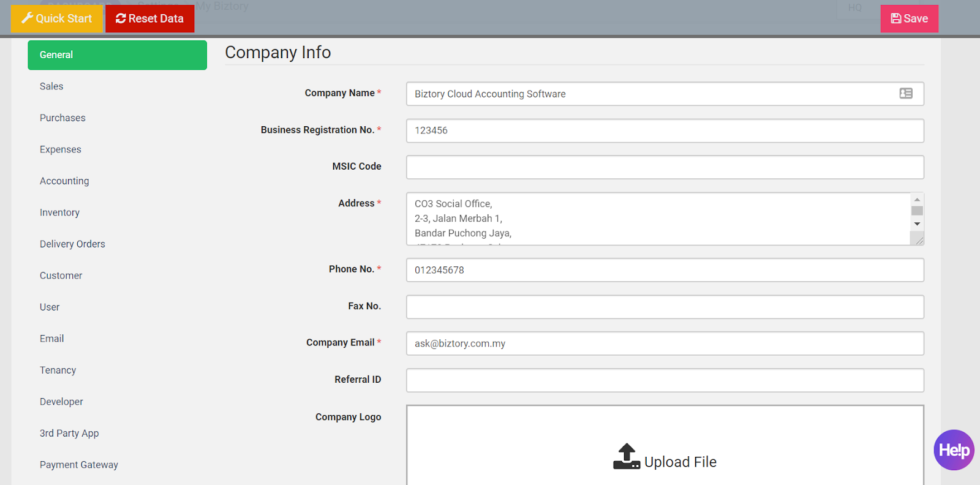980x485 pixels.
Task: Click the Address text area resize handle
Action: [x=919, y=241]
